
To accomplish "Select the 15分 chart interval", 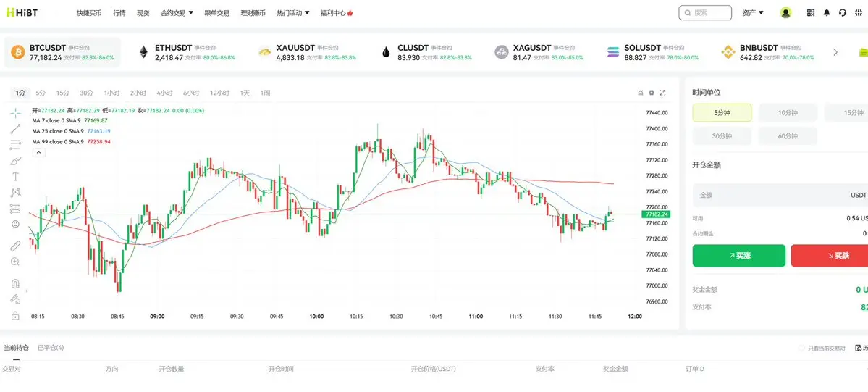I will coord(63,93).
